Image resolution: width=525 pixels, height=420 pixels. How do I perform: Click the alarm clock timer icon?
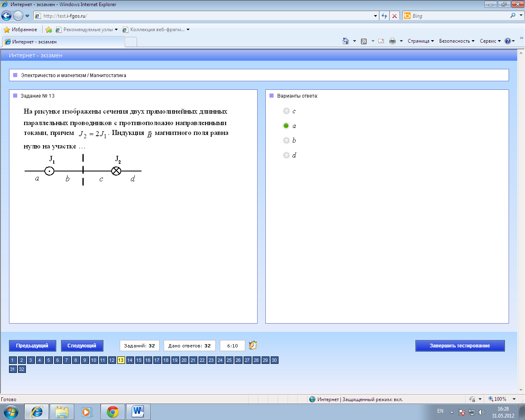point(253,345)
